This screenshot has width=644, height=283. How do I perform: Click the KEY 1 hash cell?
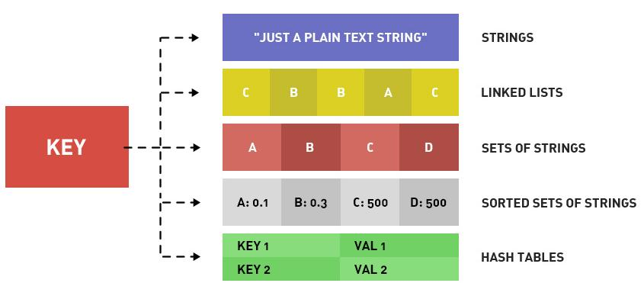tap(281, 246)
